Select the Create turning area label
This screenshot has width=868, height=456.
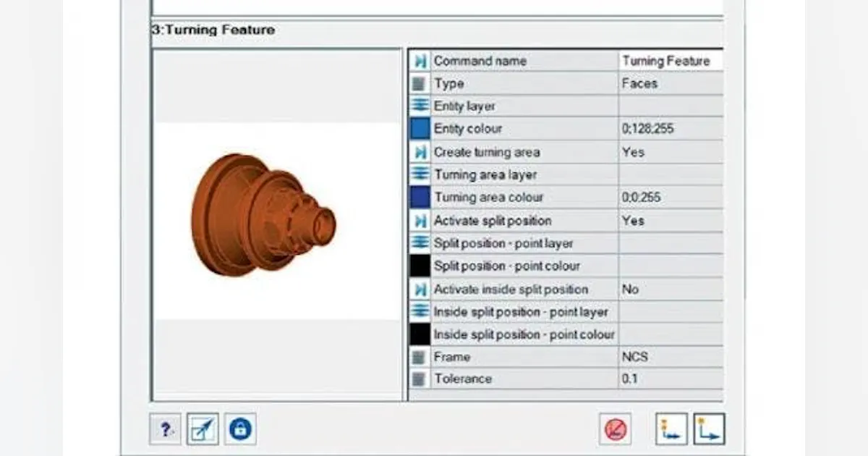pos(486,152)
